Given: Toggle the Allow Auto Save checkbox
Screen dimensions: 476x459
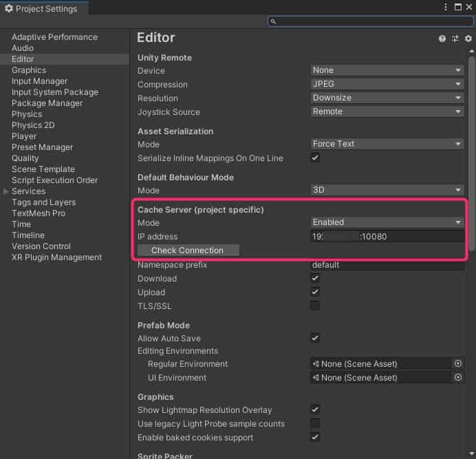Looking at the screenshot, I should click(315, 337).
